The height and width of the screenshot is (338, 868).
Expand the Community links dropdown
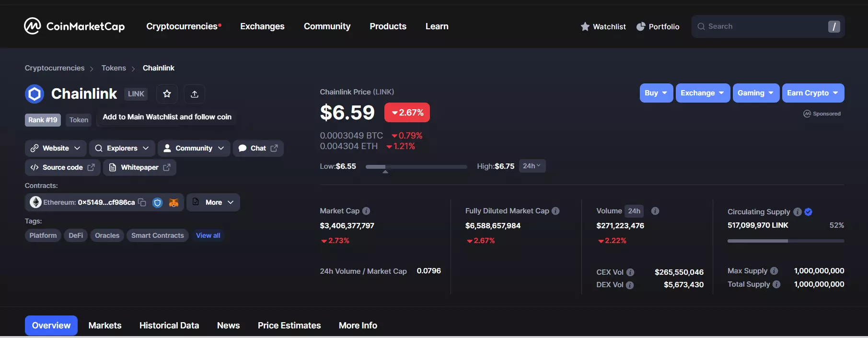point(194,148)
